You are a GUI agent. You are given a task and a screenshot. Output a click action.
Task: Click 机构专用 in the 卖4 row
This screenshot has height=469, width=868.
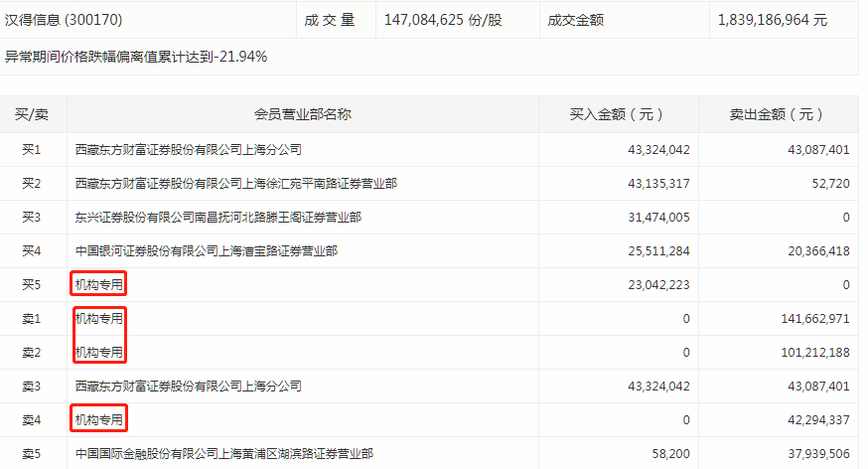[x=98, y=419]
